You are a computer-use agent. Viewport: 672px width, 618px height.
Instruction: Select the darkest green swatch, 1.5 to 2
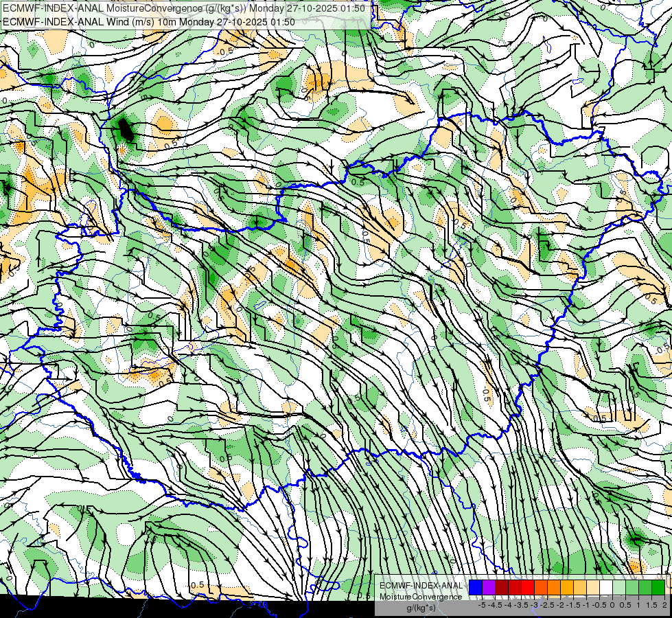point(658,588)
